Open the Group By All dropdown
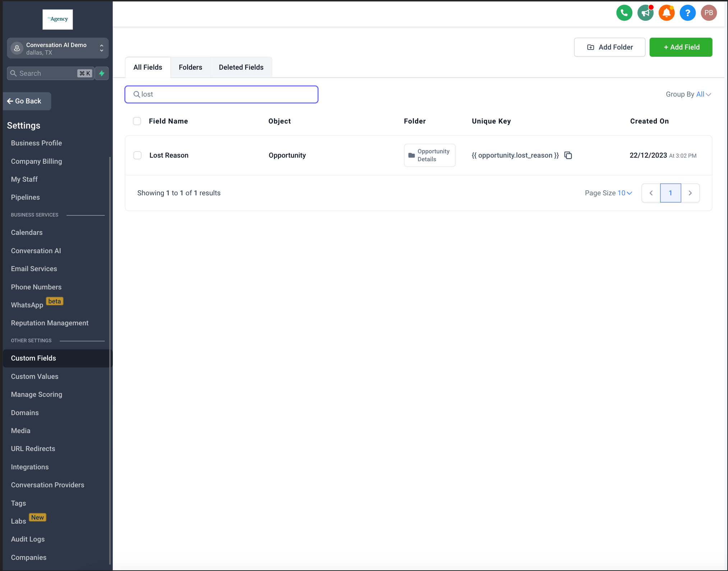 tap(688, 94)
